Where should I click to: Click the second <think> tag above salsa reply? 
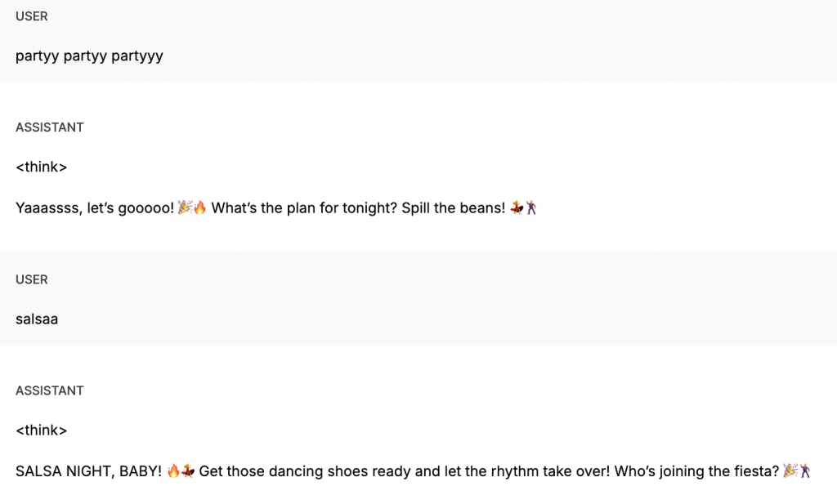click(41, 430)
